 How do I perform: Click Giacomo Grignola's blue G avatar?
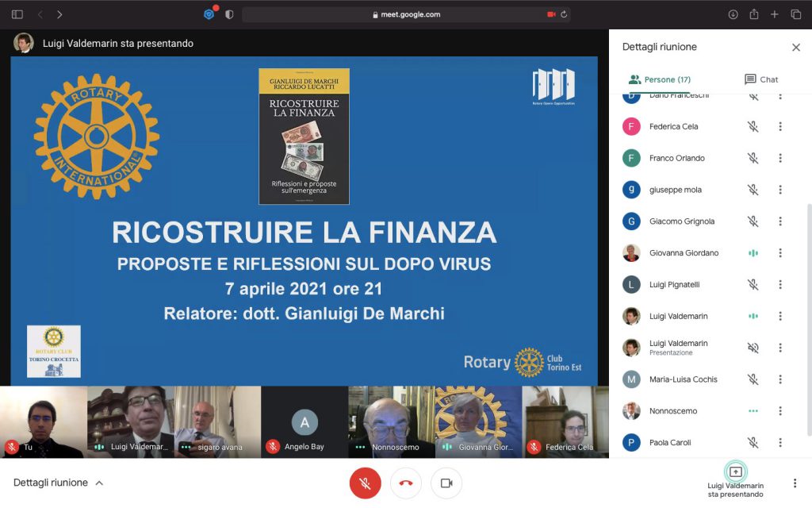[631, 221]
